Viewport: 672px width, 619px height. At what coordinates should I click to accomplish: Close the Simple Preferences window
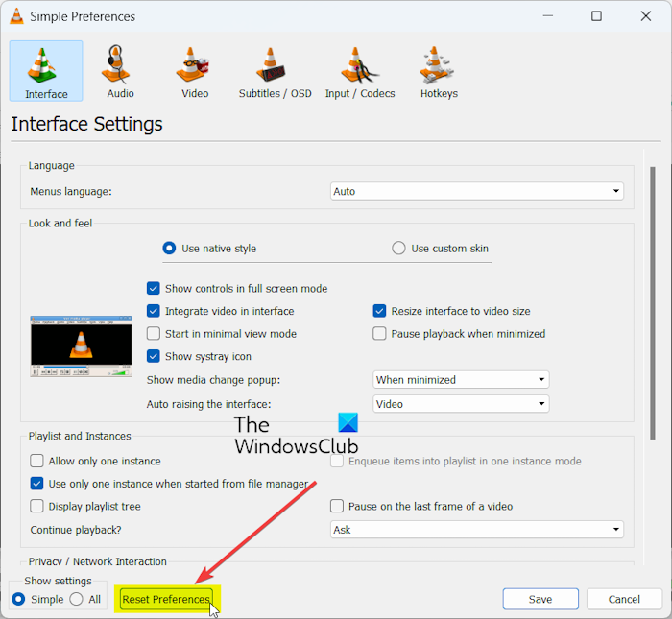(646, 16)
